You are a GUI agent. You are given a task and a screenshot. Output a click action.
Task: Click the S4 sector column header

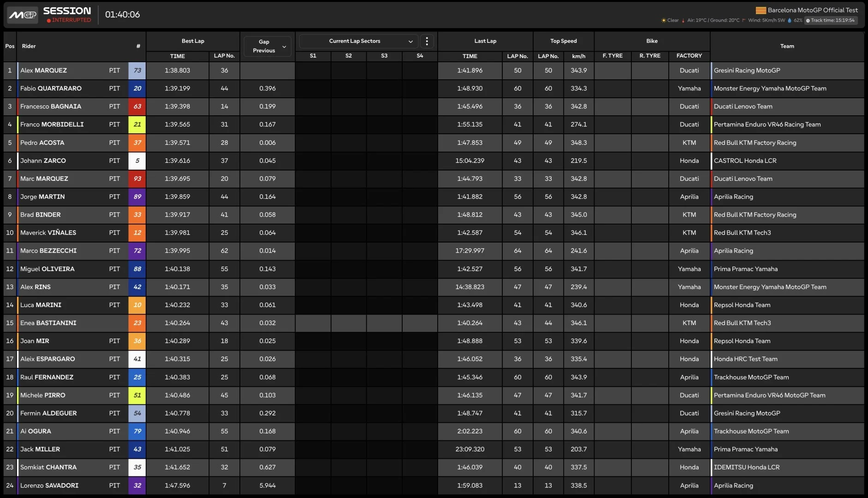point(420,56)
